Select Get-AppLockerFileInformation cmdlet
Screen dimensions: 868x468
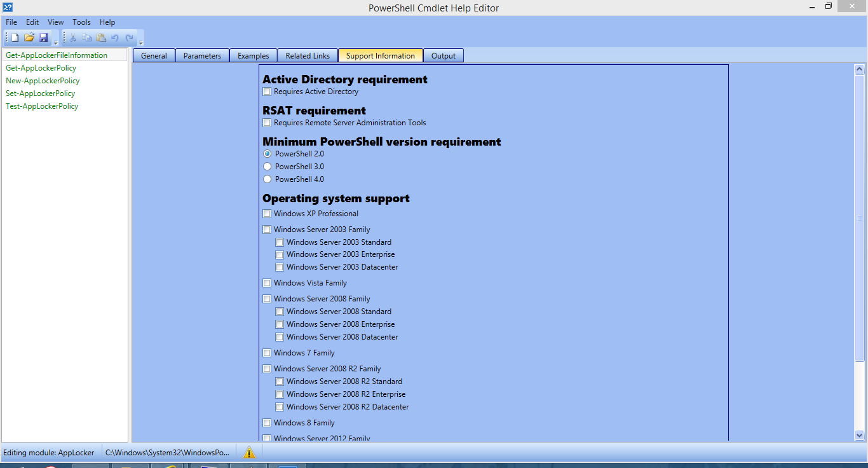click(x=65, y=55)
